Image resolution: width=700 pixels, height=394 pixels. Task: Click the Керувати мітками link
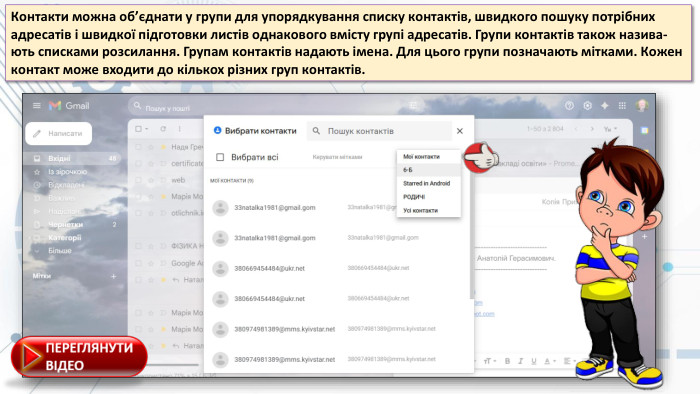(x=337, y=157)
